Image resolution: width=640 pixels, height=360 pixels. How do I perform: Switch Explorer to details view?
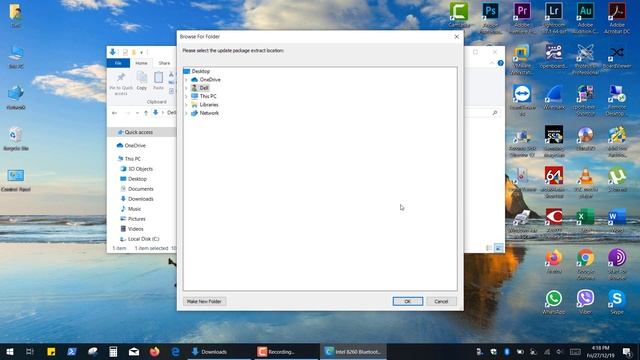point(489,248)
